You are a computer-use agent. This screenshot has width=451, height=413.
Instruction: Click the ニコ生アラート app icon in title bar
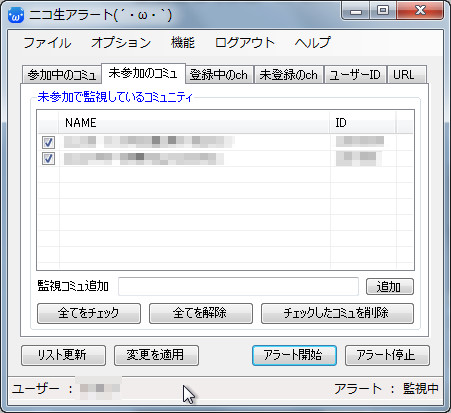coord(16,15)
